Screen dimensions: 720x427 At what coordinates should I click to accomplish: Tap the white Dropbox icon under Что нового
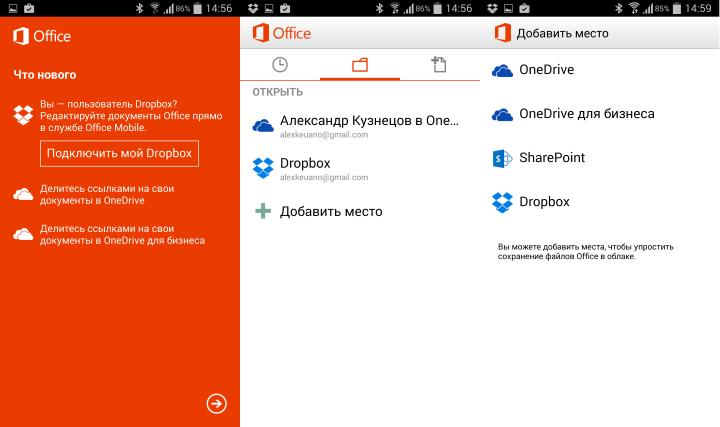(x=23, y=115)
